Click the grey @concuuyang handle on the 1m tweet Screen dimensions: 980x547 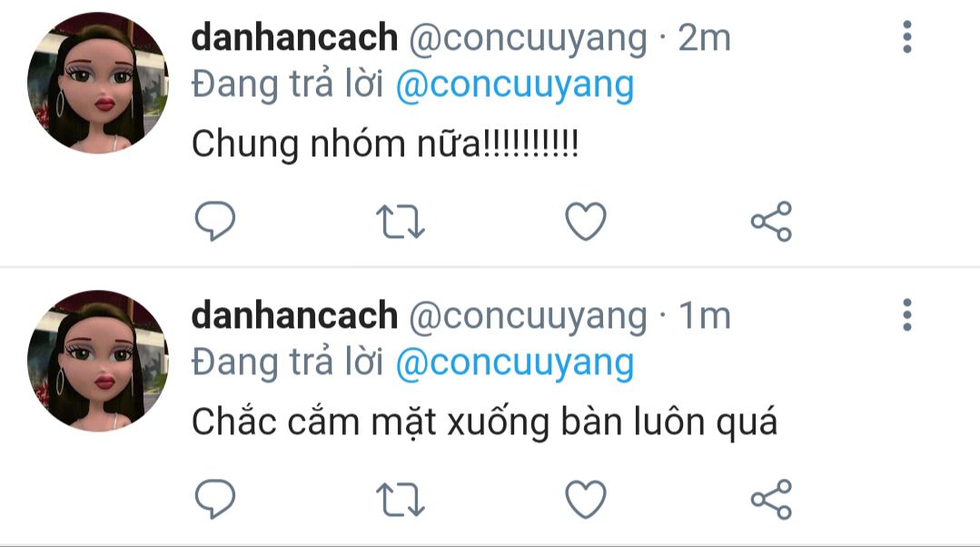(x=528, y=316)
